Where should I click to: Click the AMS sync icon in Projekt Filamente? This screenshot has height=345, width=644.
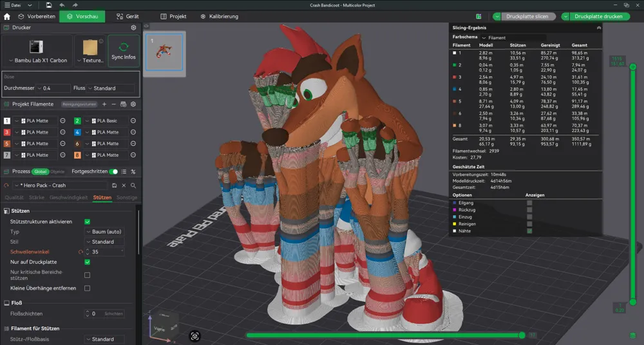click(123, 104)
